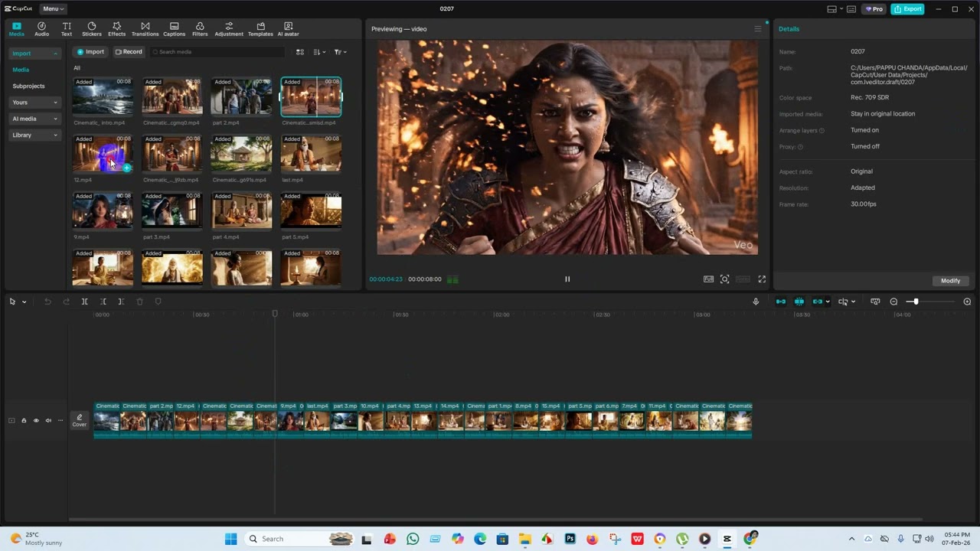Click the Delete left trim icon
This screenshot has width=980, height=551.
(x=103, y=302)
